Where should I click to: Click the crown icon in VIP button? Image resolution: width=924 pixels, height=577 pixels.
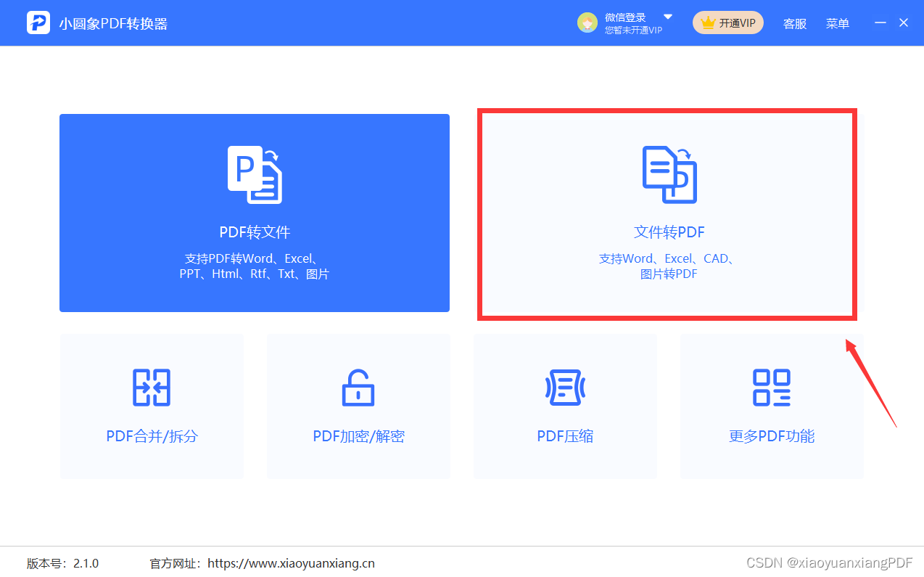tap(708, 23)
